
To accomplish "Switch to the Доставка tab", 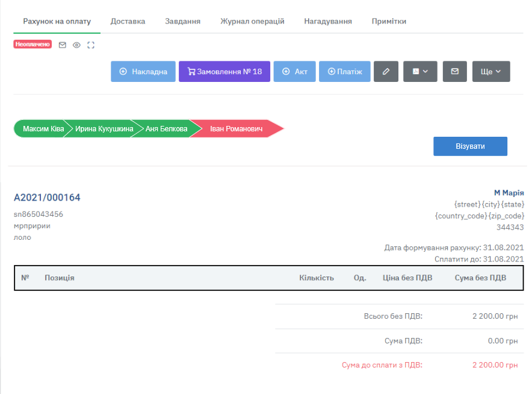I will coord(128,21).
